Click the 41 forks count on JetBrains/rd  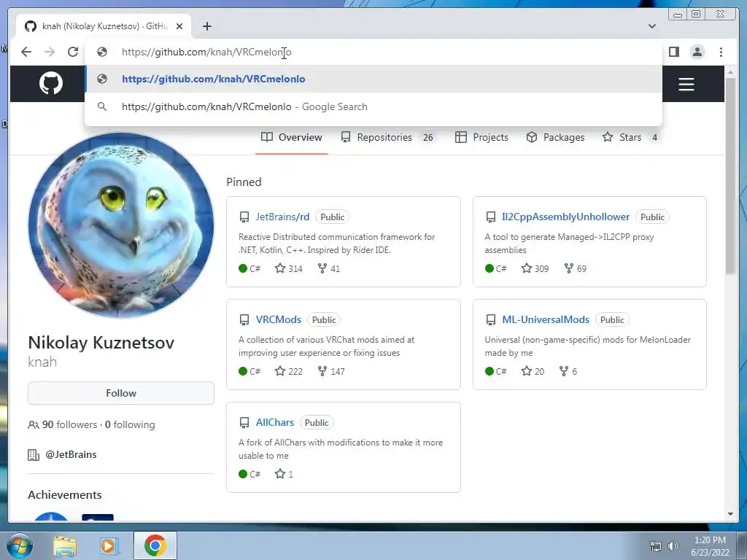(329, 268)
